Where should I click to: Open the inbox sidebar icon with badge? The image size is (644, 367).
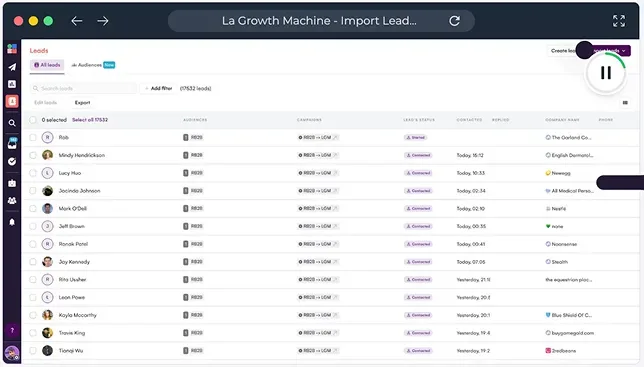tap(12, 143)
